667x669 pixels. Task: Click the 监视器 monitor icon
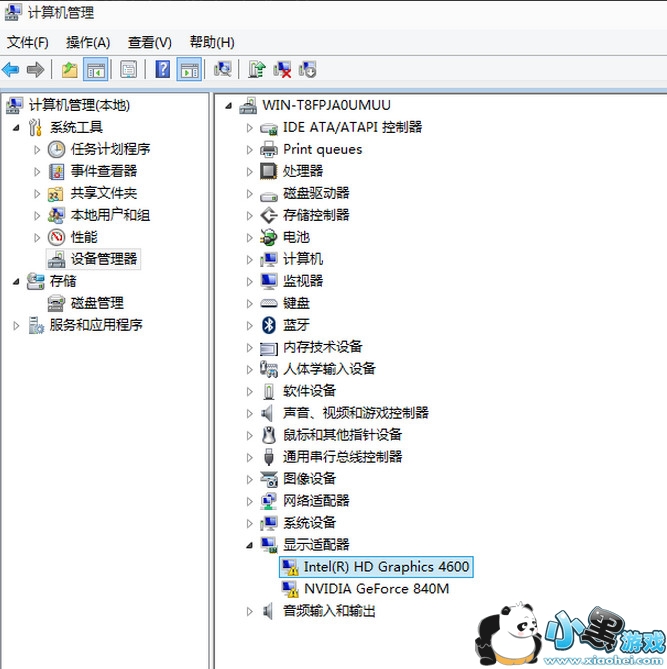tap(269, 281)
